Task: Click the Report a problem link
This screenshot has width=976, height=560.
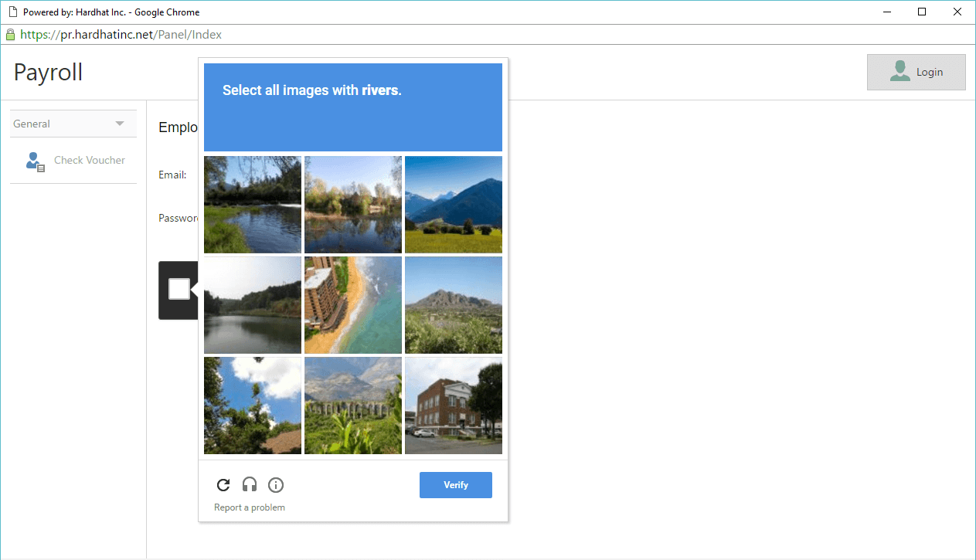Action: pyautogui.click(x=250, y=507)
